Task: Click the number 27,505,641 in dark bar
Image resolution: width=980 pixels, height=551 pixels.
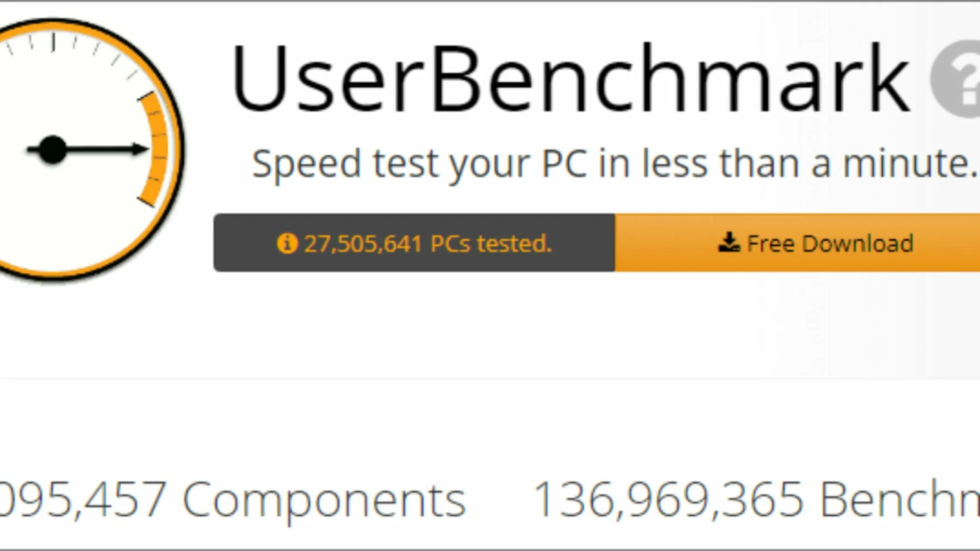Action: tap(363, 243)
